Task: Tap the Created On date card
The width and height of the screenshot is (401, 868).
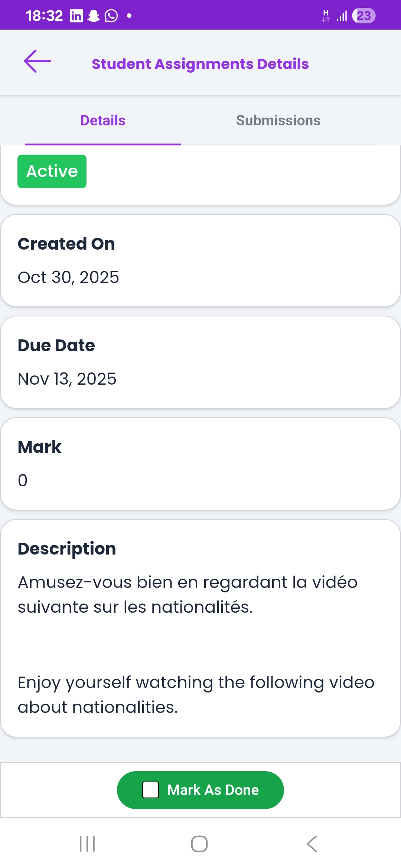Action: [x=200, y=260]
